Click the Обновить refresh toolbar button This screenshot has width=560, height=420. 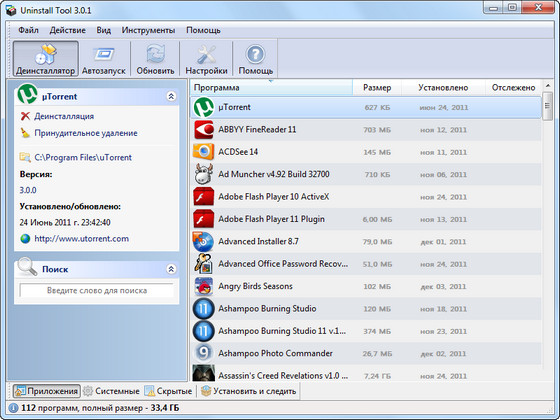click(155, 59)
